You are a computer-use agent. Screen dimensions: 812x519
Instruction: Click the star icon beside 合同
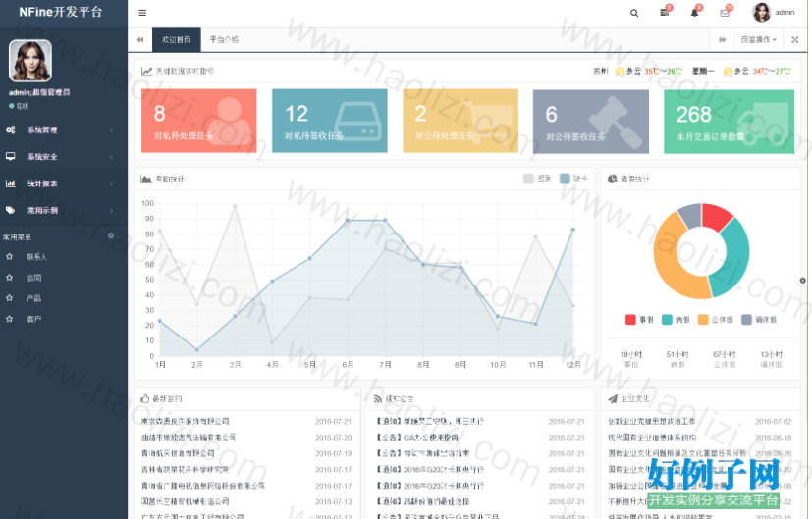tap(9, 278)
